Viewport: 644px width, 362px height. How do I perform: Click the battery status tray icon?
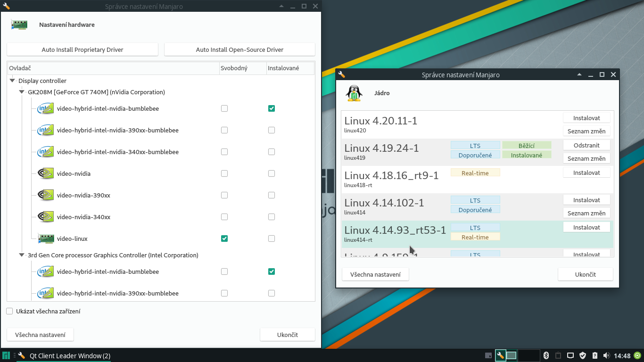(594, 355)
